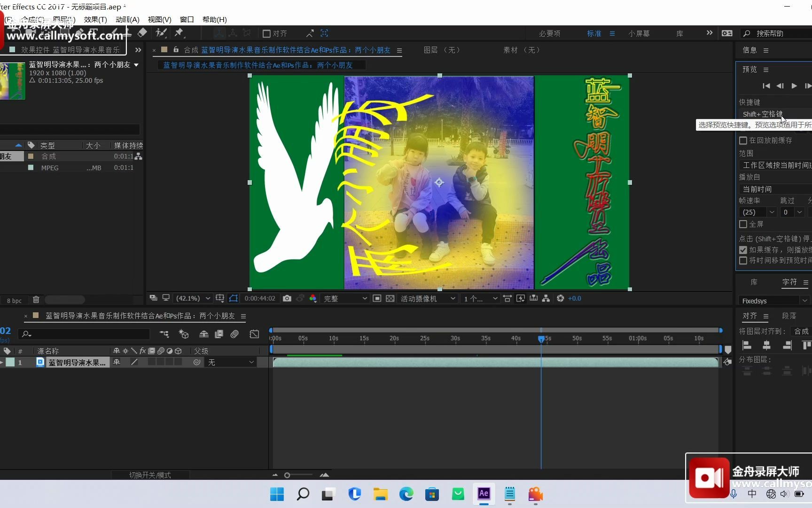This screenshot has width=812, height=508.
Task: Open composition mini-flowchart in timeline
Action: point(164,334)
